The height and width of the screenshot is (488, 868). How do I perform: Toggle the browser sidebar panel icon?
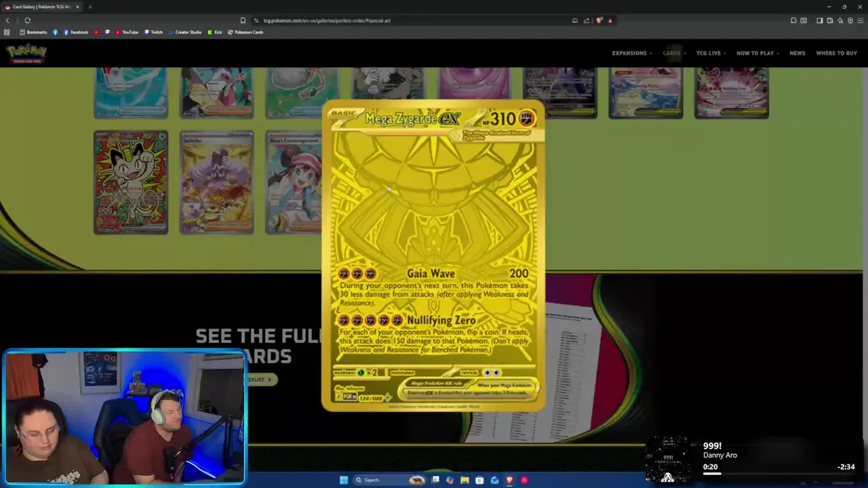tap(819, 20)
